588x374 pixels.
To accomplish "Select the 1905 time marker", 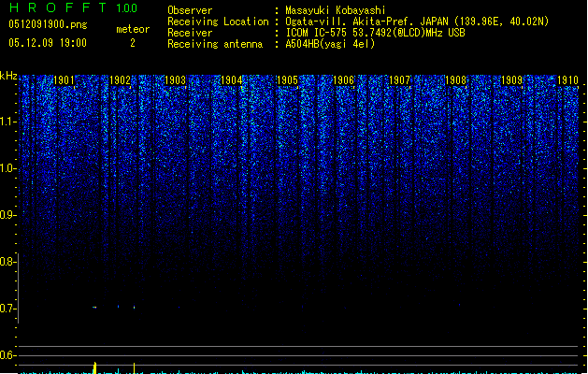I will coord(288,81).
